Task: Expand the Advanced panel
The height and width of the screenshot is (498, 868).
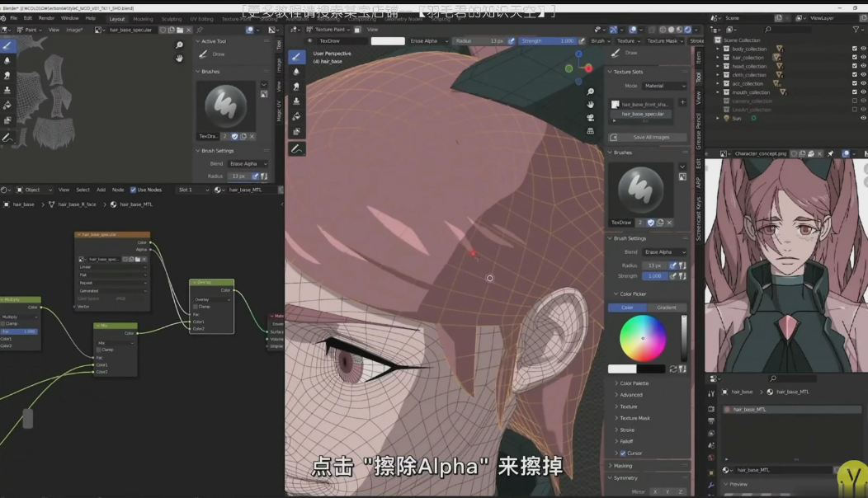Action: [631, 395]
